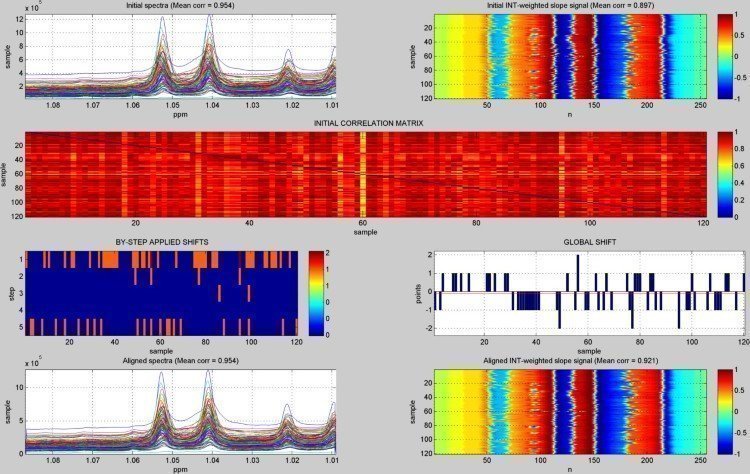Select the INITIAL CORRELATION MATRIX title
This screenshot has width=750, height=474.
(x=366, y=124)
